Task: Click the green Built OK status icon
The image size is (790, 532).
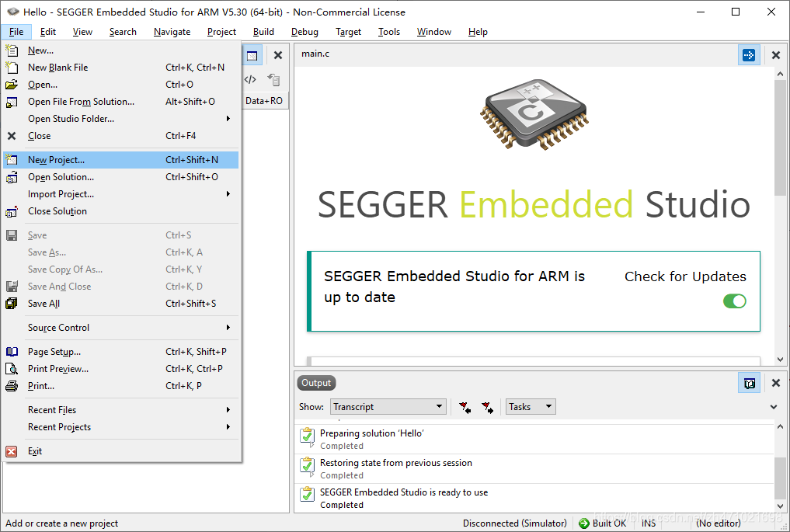Action: coord(584,523)
